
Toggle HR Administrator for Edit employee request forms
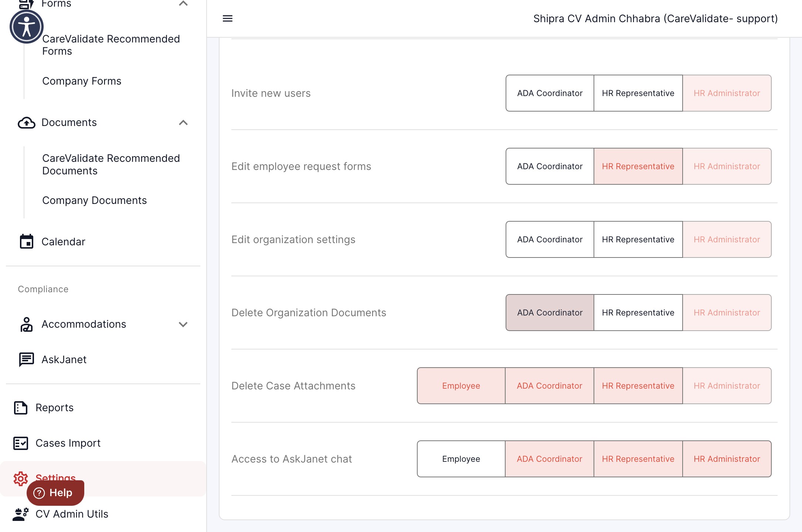(727, 166)
